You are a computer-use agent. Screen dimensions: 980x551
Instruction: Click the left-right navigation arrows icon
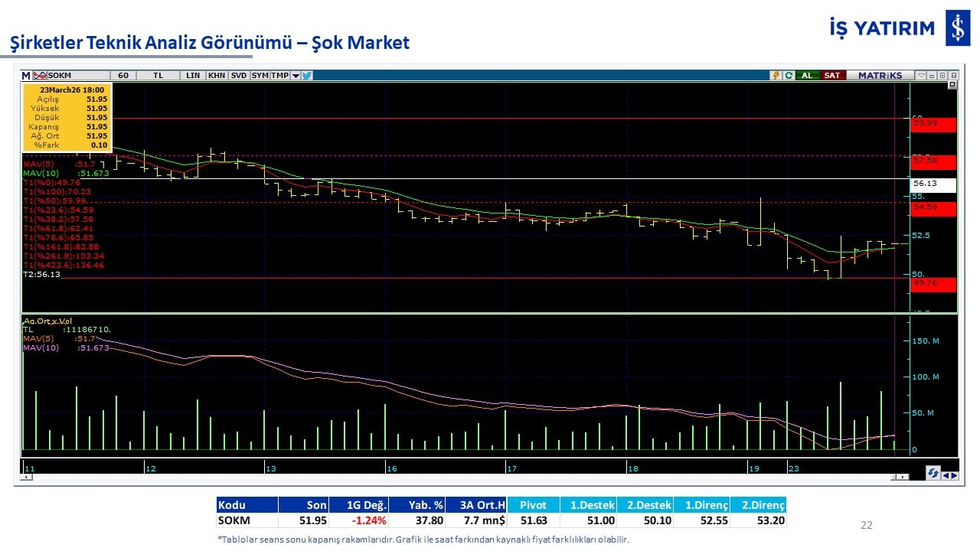[949, 474]
